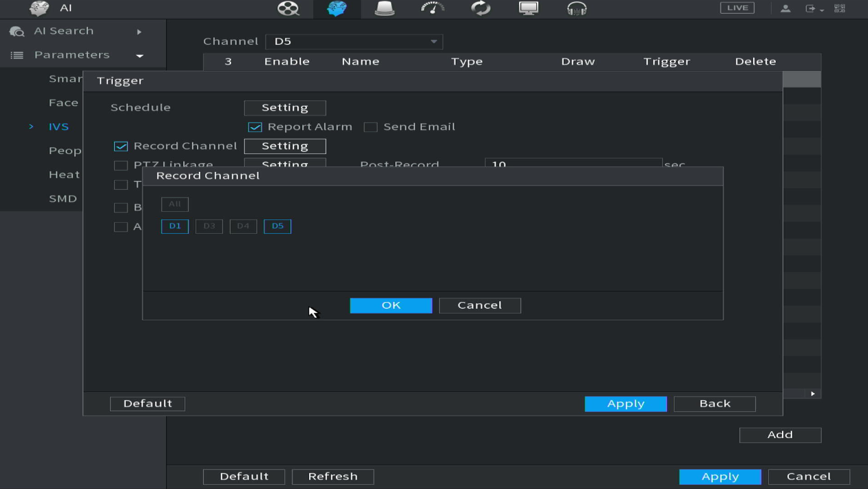Open the Alarm siren icon
The height and width of the screenshot is (489, 868).
[x=384, y=8]
